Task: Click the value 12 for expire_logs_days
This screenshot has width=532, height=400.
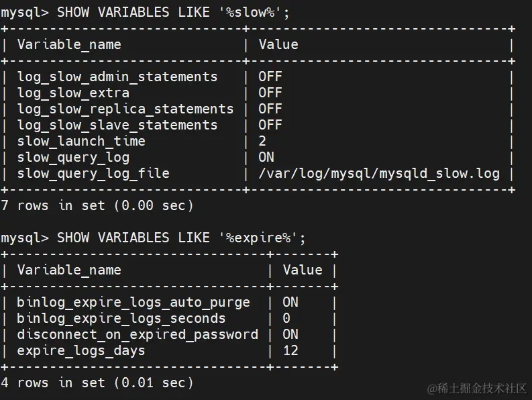Action: [290, 351]
